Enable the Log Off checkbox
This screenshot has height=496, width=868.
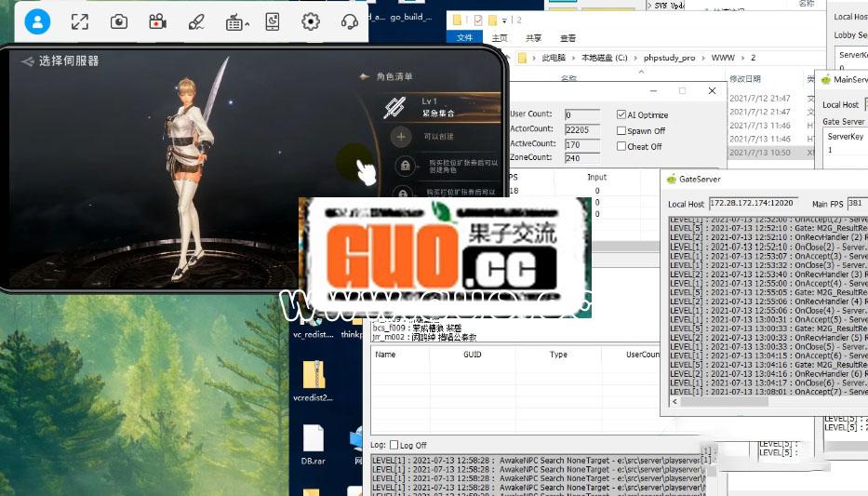pos(394,445)
